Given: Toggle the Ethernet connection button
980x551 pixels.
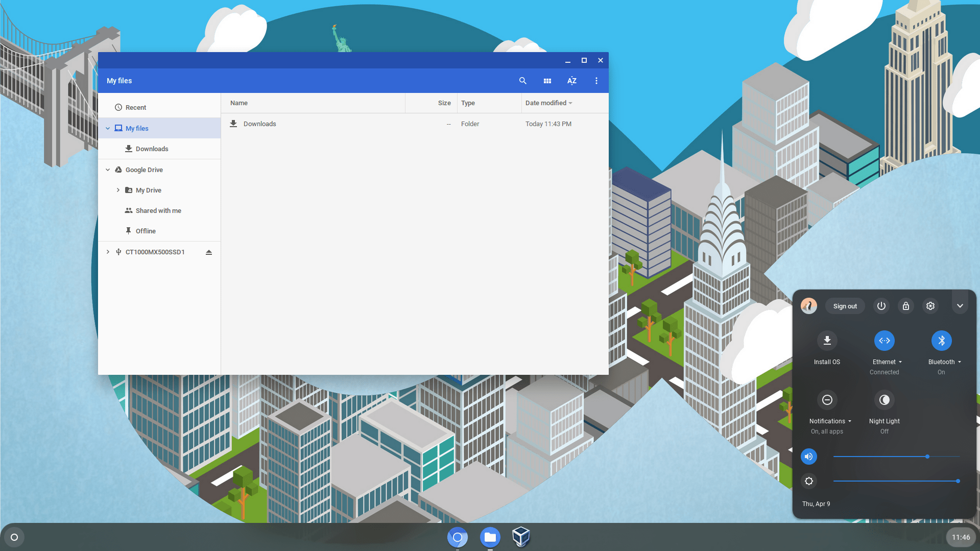Looking at the screenshot, I should tap(884, 341).
